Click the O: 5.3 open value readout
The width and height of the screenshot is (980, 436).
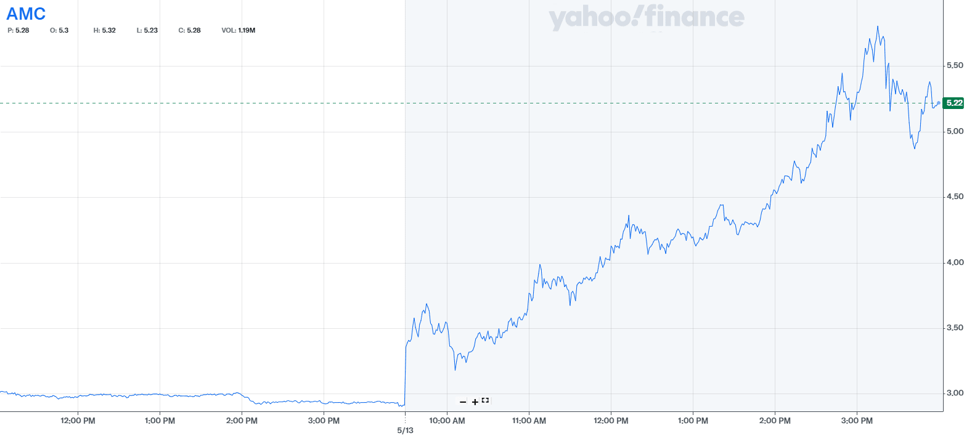tap(59, 30)
